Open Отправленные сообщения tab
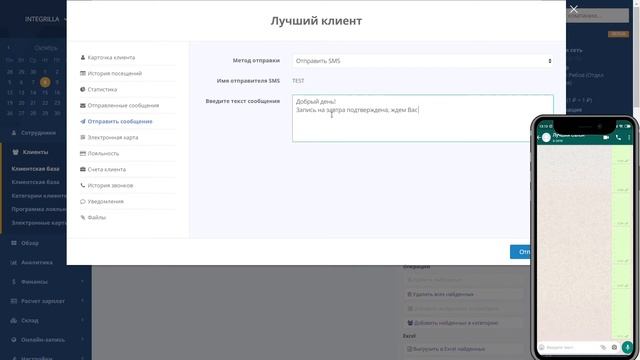Viewport: 640px width, 360px height. click(123, 105)
